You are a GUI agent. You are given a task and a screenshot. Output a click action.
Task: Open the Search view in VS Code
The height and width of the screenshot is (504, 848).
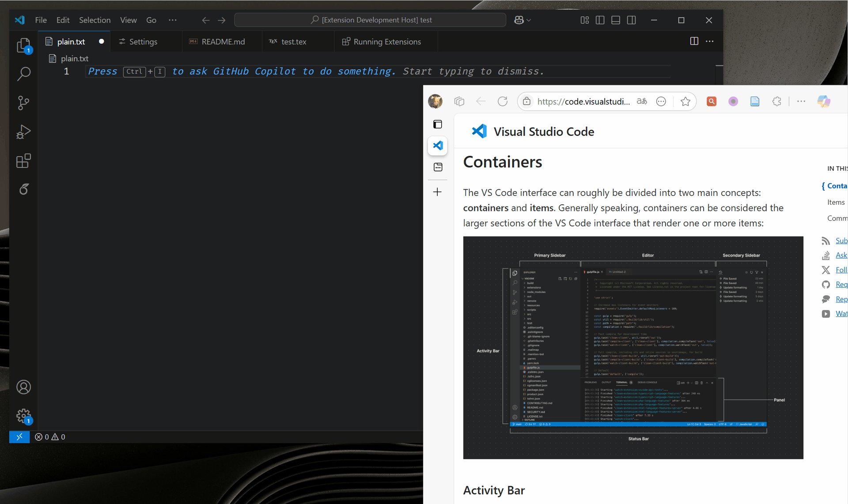tap(24, 74)
